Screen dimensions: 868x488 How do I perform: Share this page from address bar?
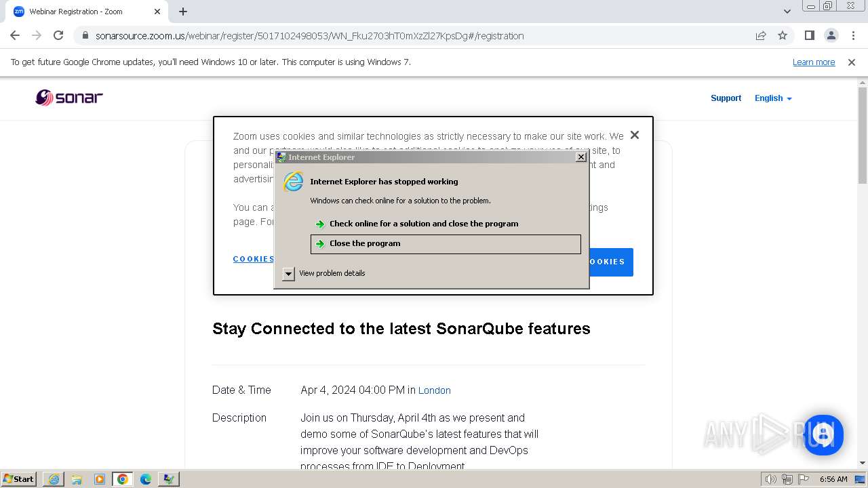point(761,35)
